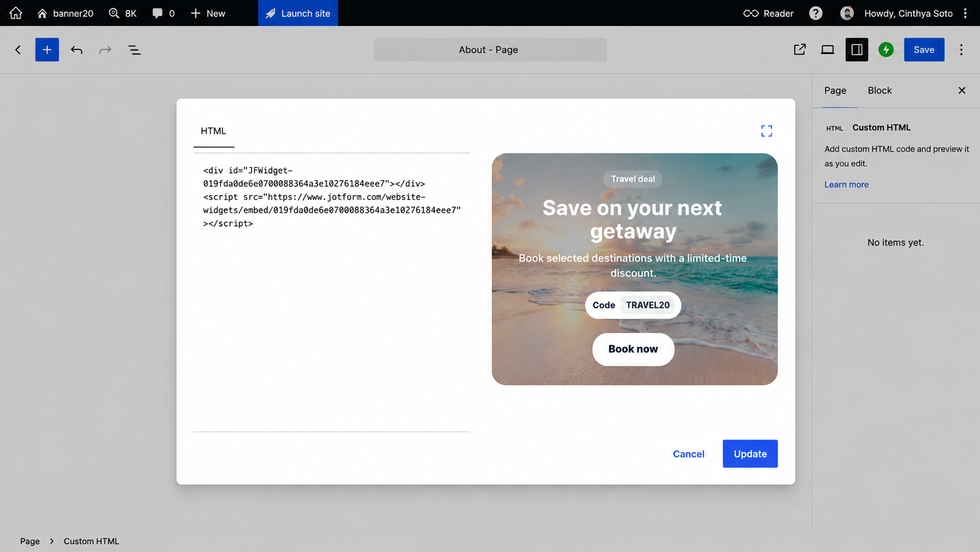The image size is (980, 552).
Task: Open the Reader
Action: (768, 13)
